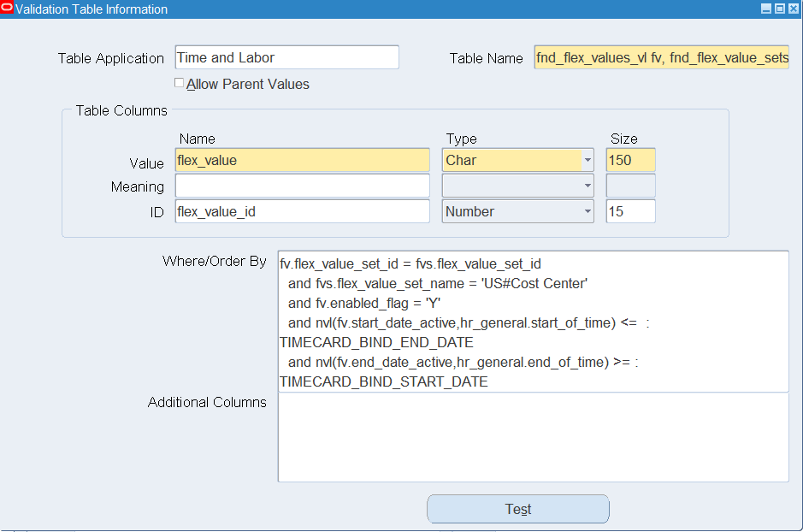Select the ID Name field with flex_value_id
Viewport: 803px width, 532px height.
pyautogui.click(x=302, y=211)
